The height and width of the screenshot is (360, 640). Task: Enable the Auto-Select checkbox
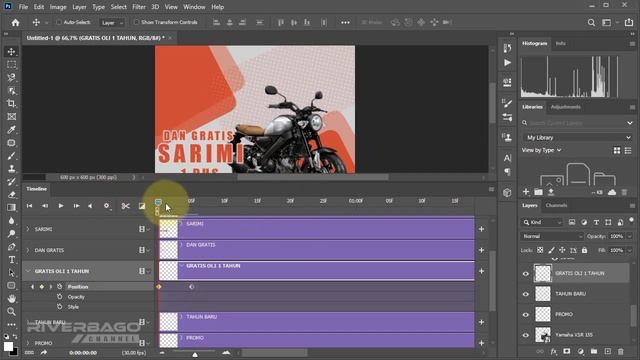coord(59,22)
